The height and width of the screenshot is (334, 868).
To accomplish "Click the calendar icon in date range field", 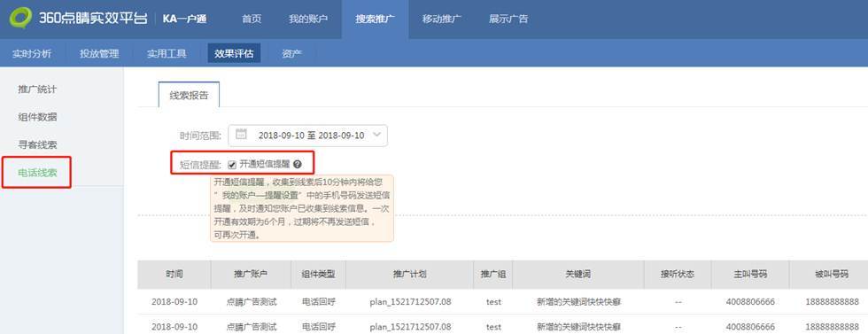I will click(241, 135).
